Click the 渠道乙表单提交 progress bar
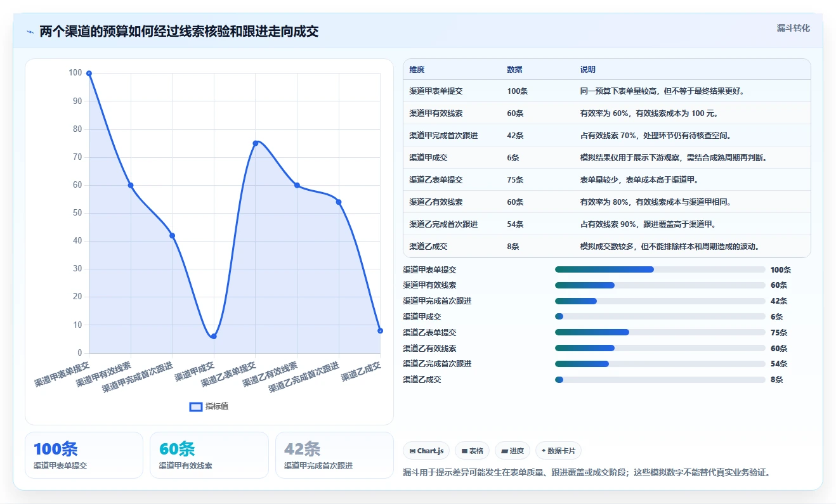The image size is (836, 504). [x=660, y=332]
